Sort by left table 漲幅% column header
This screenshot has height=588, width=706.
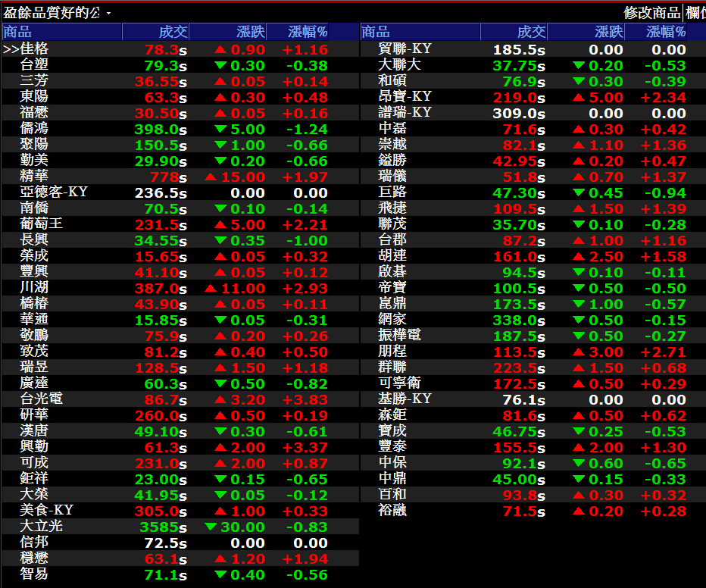[308, 32]
